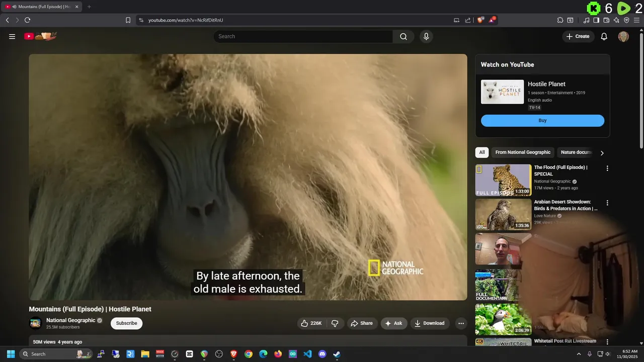This screenshot has height=362, width=644.
Task: Open Steam from taskbar
Action: click(x=337, y=354)
